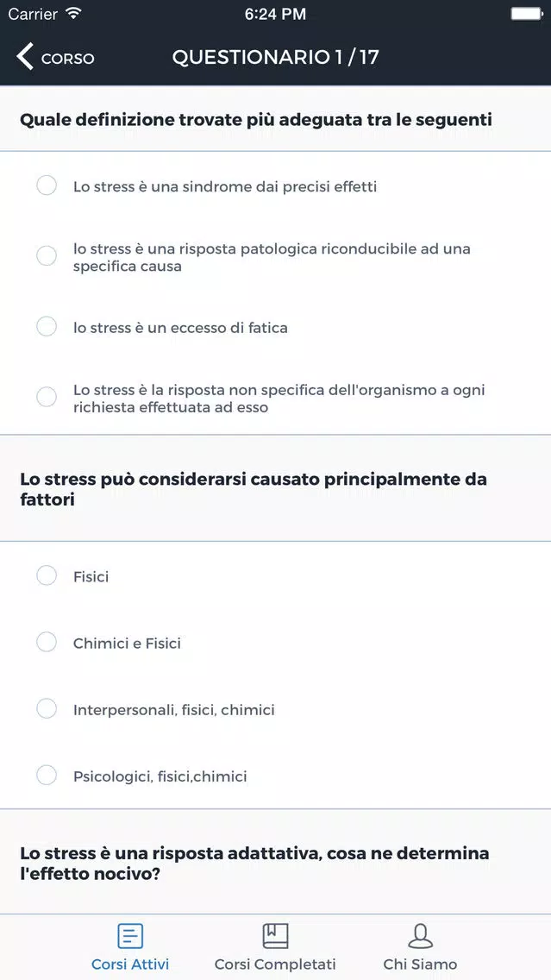
Task: Open the Corsi Attivi document icon
Action: 130,936
